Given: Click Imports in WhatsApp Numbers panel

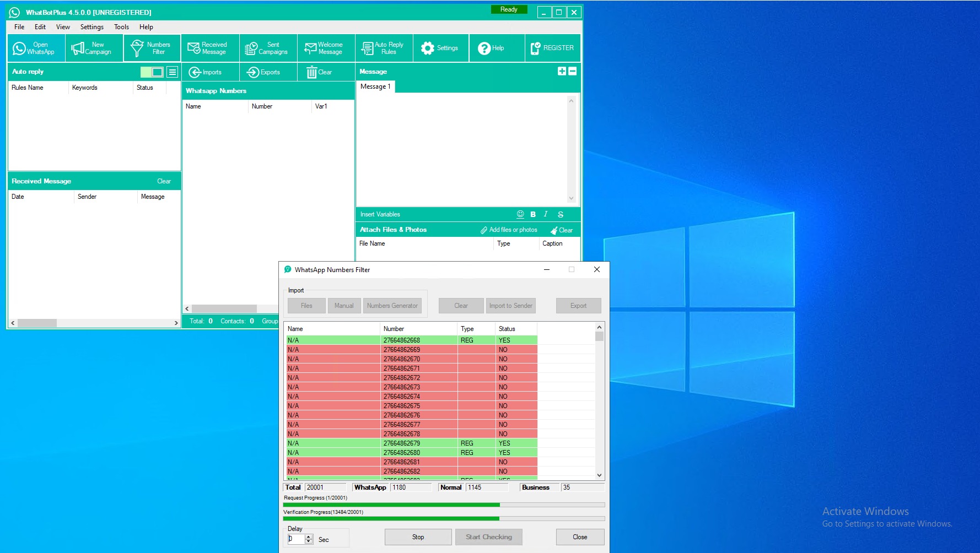Looking at the screenshot, I should pyautogui.click(x=210, y=72).
